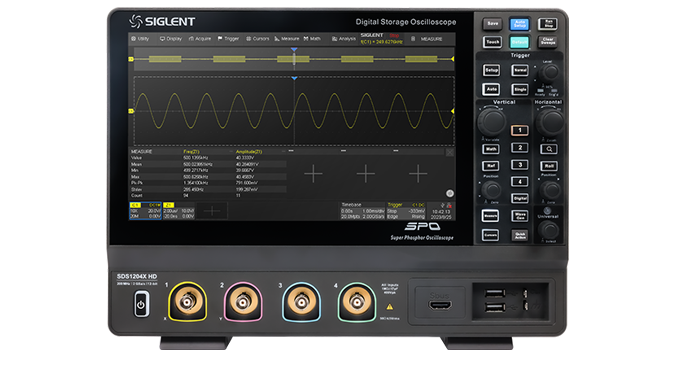Toggle channel 4 button

520,182
